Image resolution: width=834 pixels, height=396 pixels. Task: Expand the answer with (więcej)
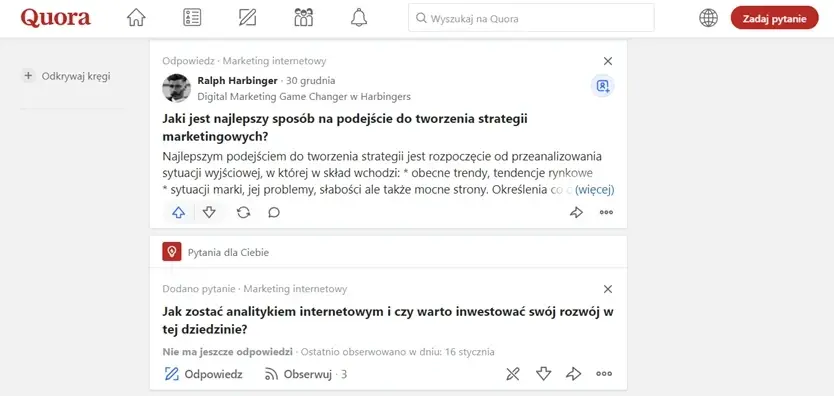click(x=595, y=190)
